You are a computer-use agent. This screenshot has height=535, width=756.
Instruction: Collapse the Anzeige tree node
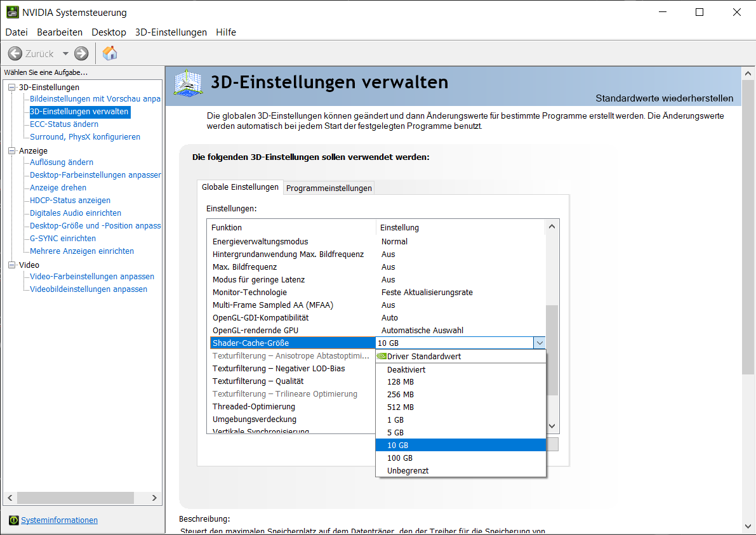tap(11, 151)
